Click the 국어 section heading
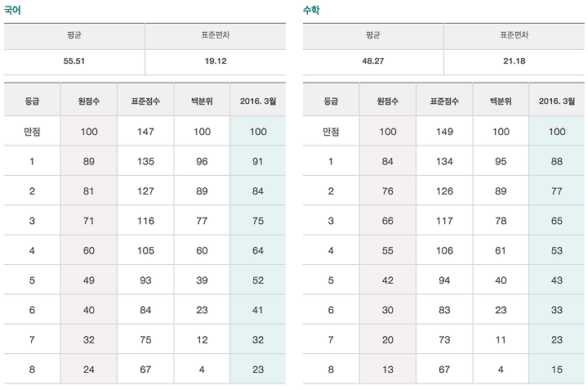The height and width of the screenshot is (390, 588). tap(12, 10)
